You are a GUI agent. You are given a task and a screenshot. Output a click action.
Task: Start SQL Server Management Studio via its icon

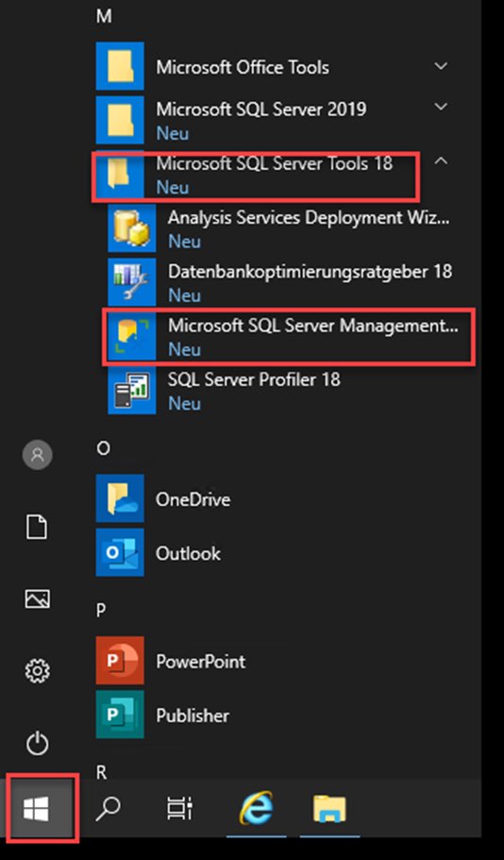pyautogui.click(x=131, y=336)
